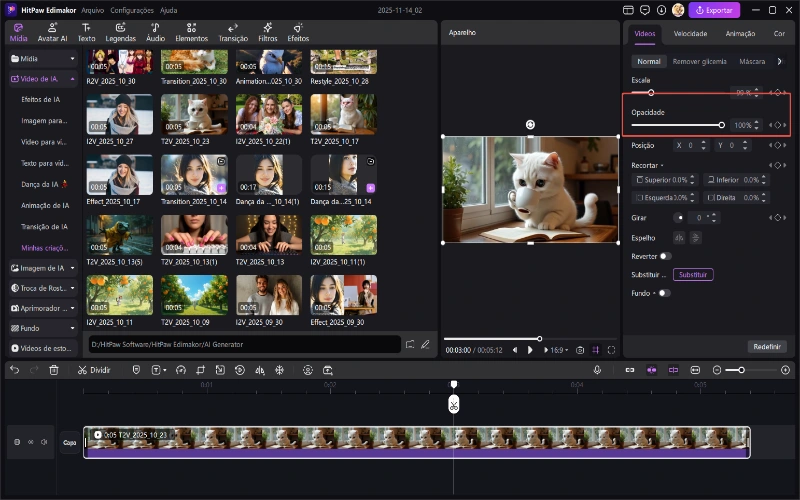Click the freeze frame snowflake icon
Image resolution: width=800 pixels, height=500 pixels.
(280, 370)
